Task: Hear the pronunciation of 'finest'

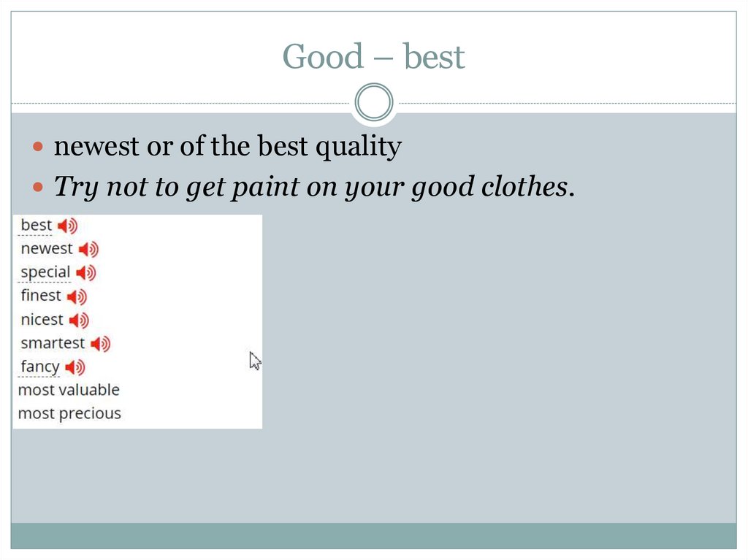Action: (77, 296)
